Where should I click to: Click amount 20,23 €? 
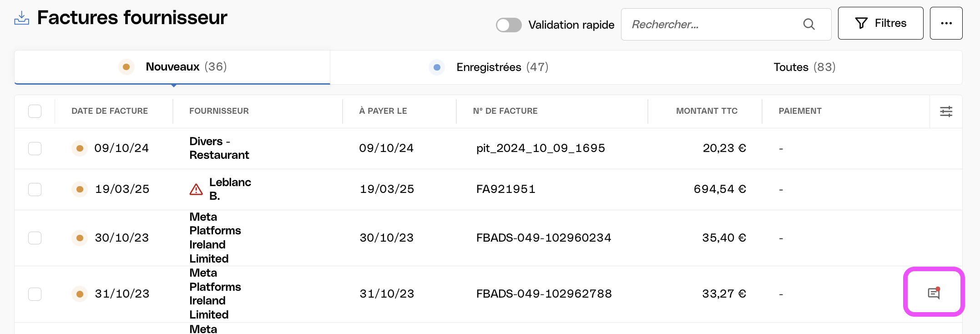click(x=724, y=148)
